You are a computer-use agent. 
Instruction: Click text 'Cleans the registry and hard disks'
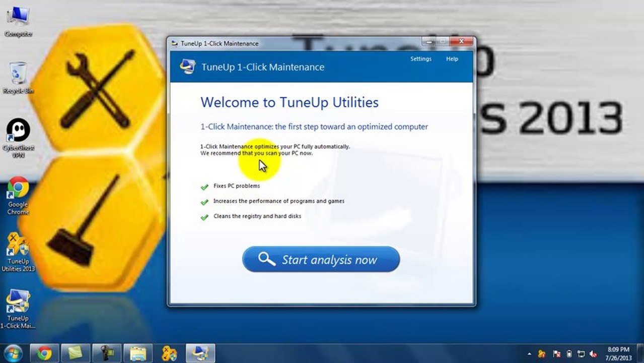(x=257, y=216)
